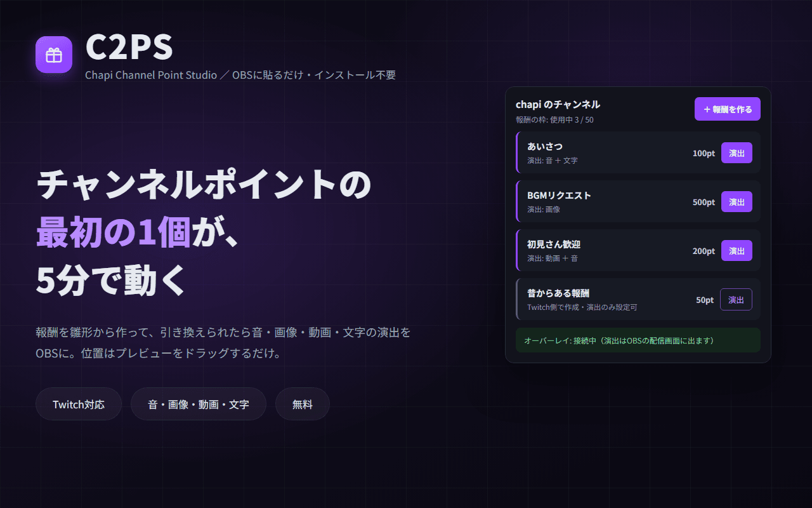
Task: Click the 報酬の枠: 使用中 3 / 50 text
Action: coord(555,119)
